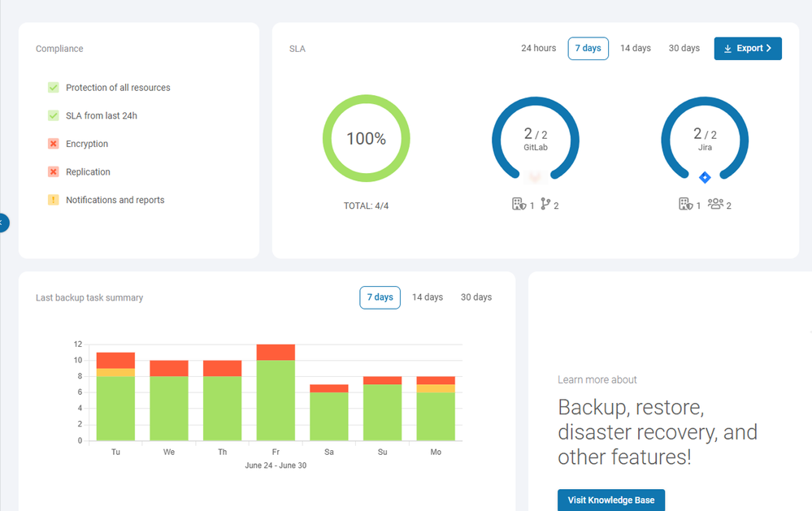The height and width of the screenshot is (511, 812).
Task: Click the branch icon under the GitLab gauge
Action: pos(546,204)
